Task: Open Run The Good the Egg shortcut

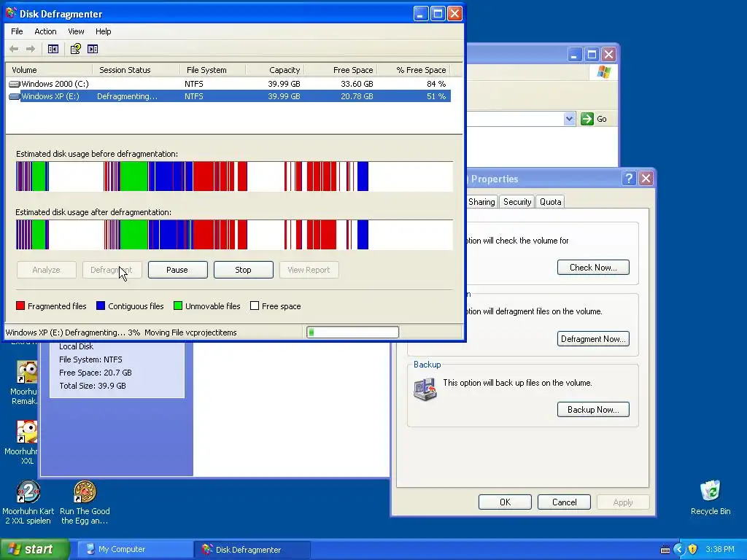Action: (x=85, y=502)
